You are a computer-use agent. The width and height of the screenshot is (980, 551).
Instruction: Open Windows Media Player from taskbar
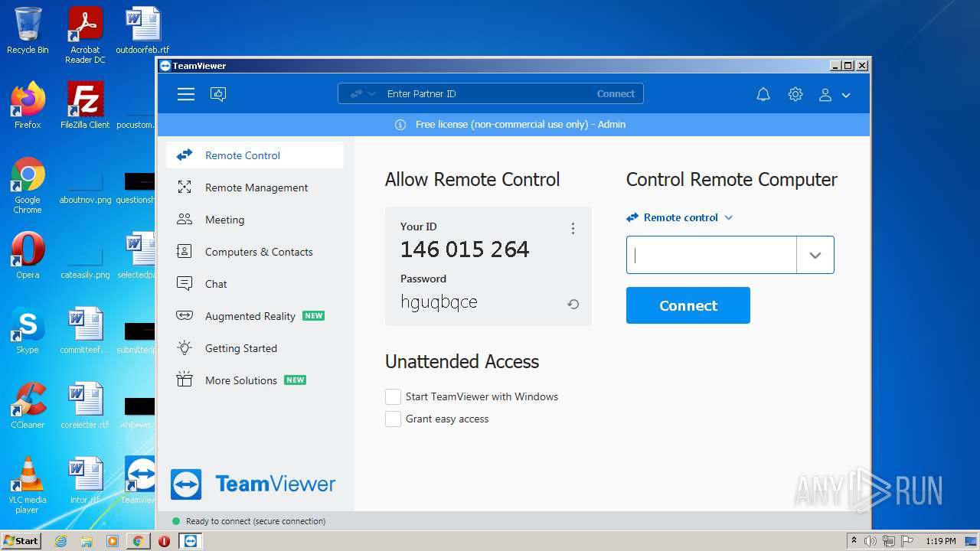[113, 541]
